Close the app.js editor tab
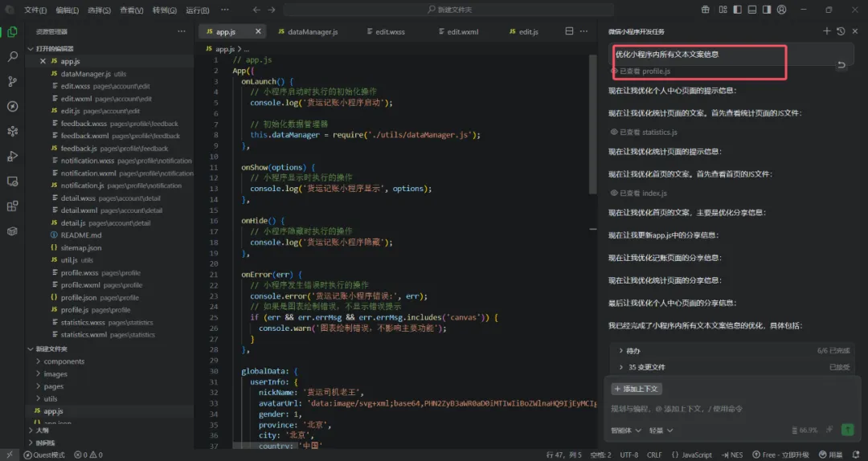Screen dimensions: 868x461 tap(258, 31)
